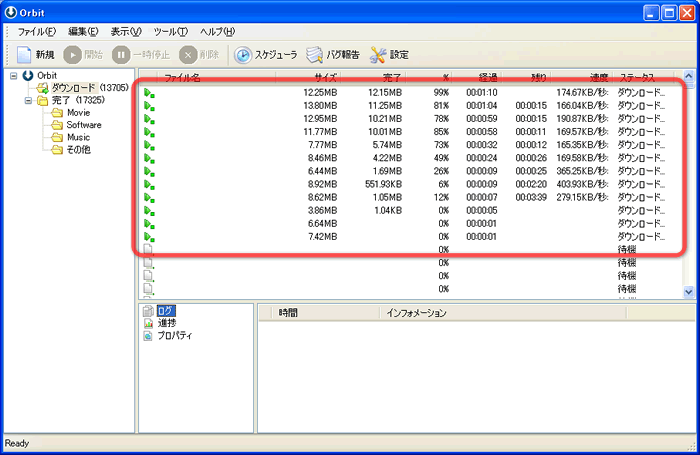Click download icon of the 7.77MB row
Viewport: 700px width, 455px height.
click(x=149, y=146)
